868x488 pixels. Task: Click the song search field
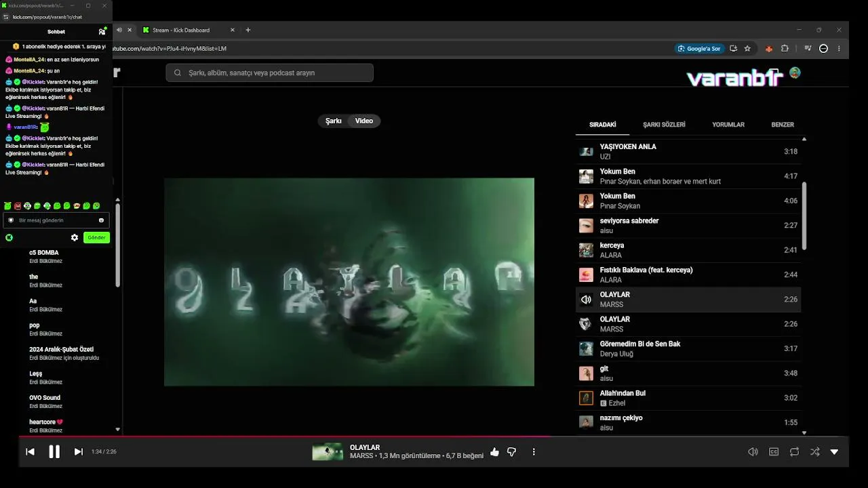click(x=269, y=73)
